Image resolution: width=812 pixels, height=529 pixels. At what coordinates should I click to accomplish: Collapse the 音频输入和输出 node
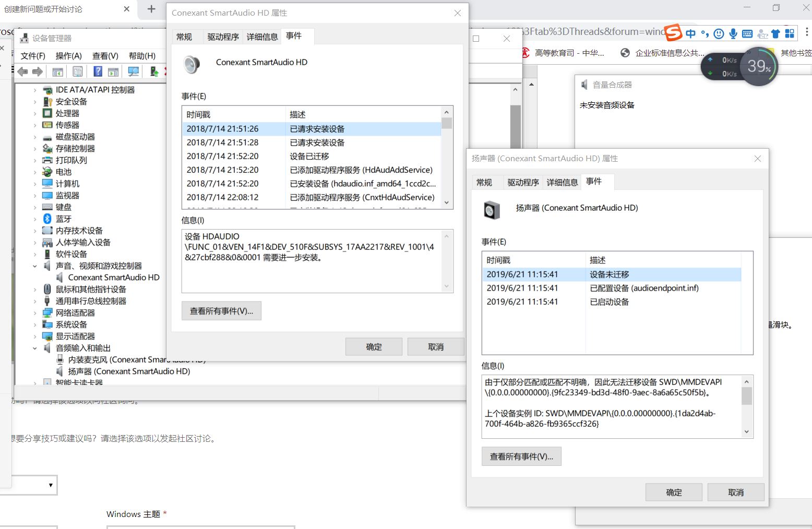tap(35, 348)
